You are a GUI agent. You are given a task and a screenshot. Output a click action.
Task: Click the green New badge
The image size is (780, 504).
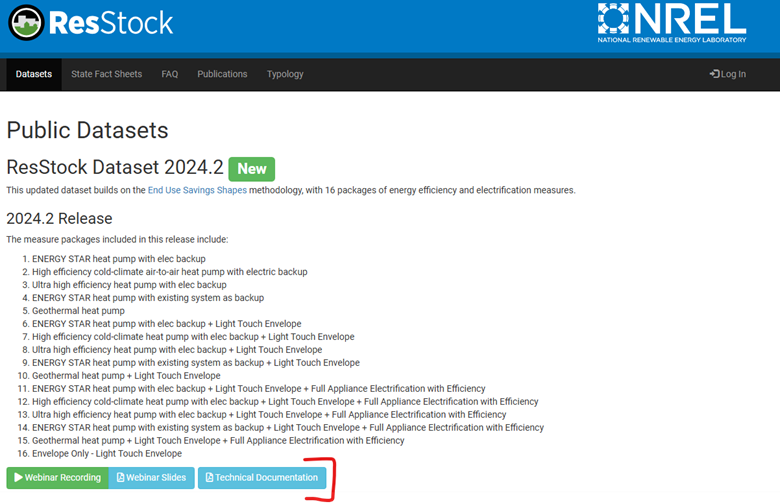(x=251, y=168)
